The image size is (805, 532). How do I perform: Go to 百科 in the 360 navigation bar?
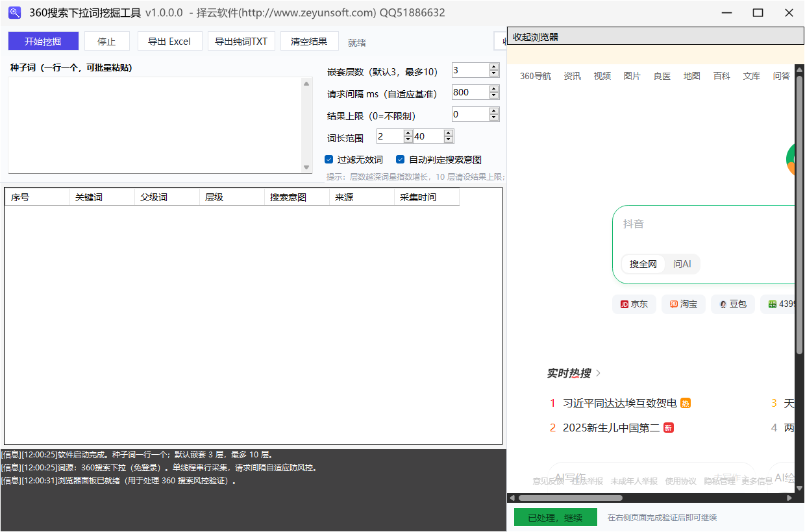click(x=722, y=76)
